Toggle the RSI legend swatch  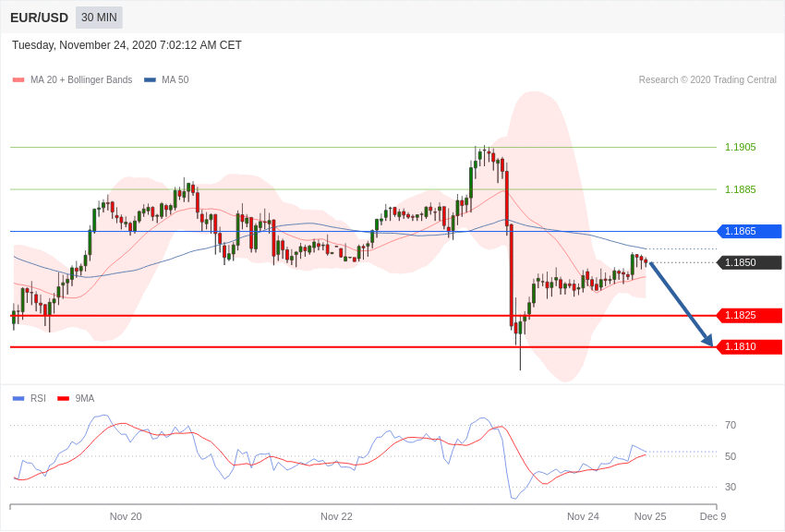coord(18,398)
